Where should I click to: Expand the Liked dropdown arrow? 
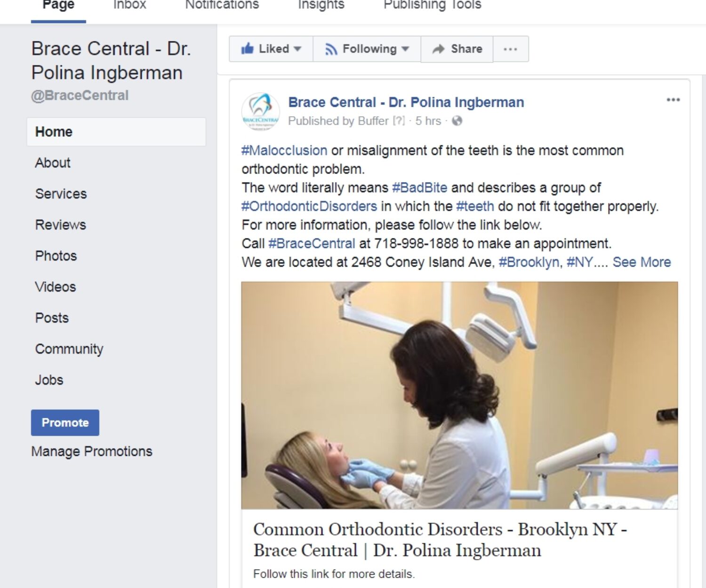[x=297, y=49]
